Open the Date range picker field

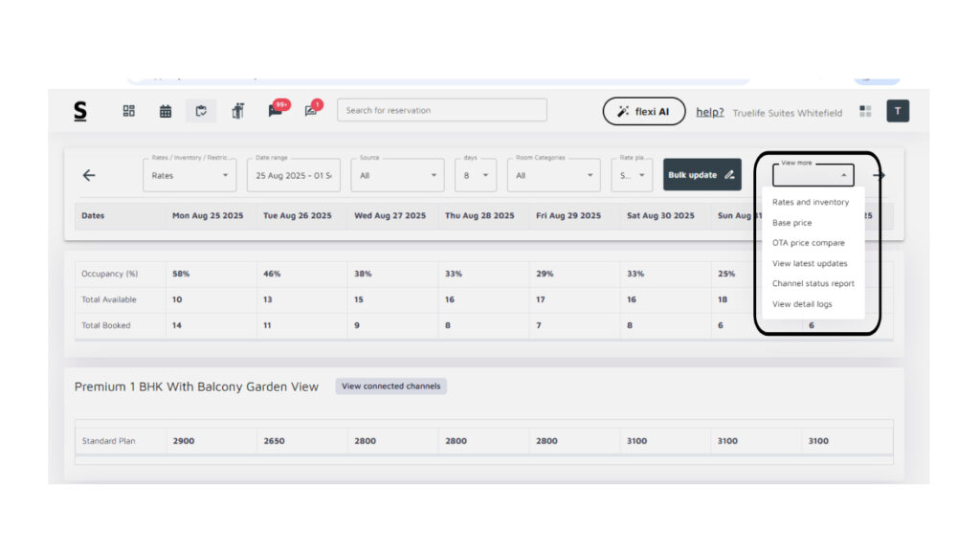(x=293, y=175)
